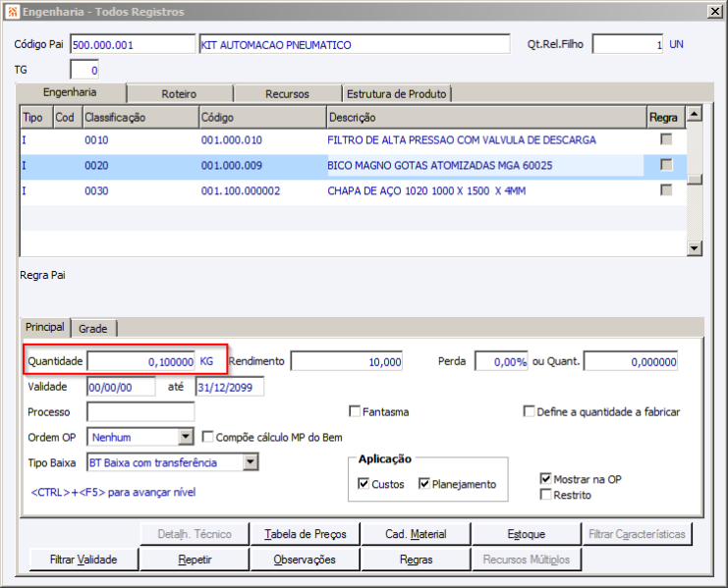Select the Grade sub-tab
The width and height of the screenshot is (728, 588).
point(93,328)
